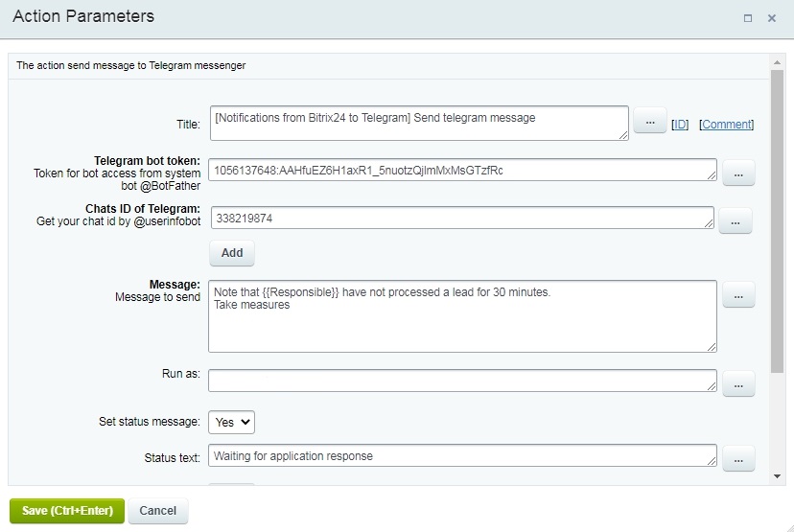Open insert-value dialog for Message field
The height and width of the screenshot is (532, 794).
click(x=737, y=296)
